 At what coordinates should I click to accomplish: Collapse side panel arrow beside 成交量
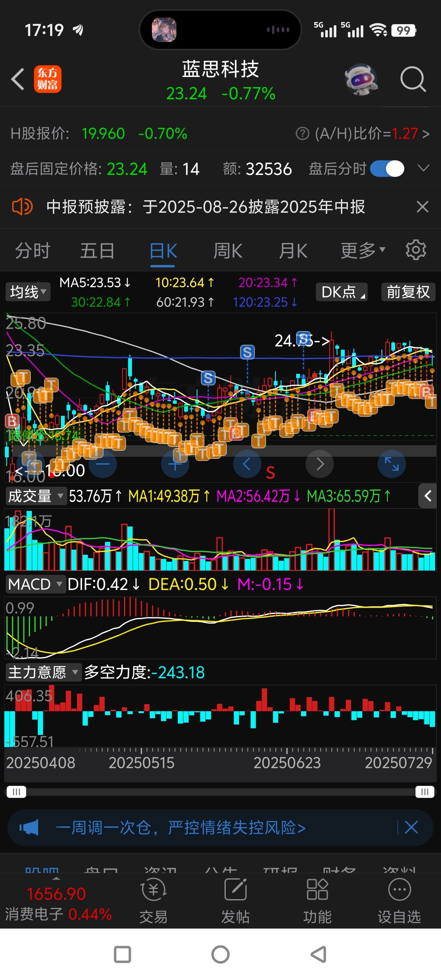[427, 496]
